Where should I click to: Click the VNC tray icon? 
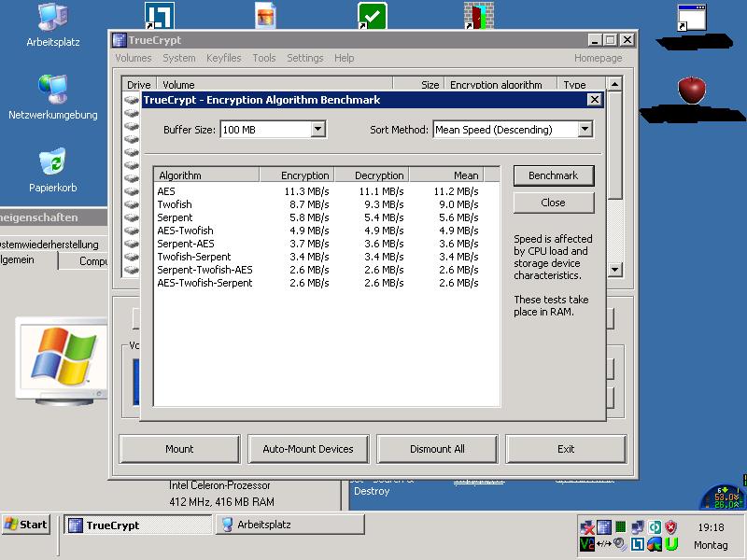587,544
